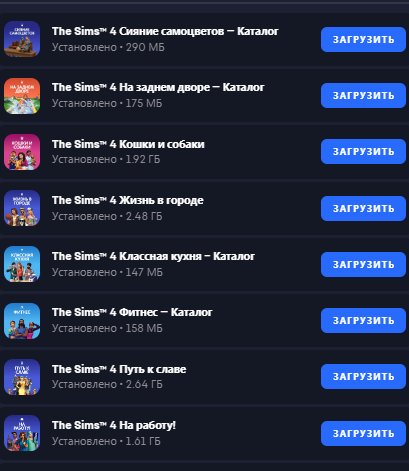Screen dimensions: 409x471
Task: Select the Путь к славе pack icon
Action: point(22,377)
